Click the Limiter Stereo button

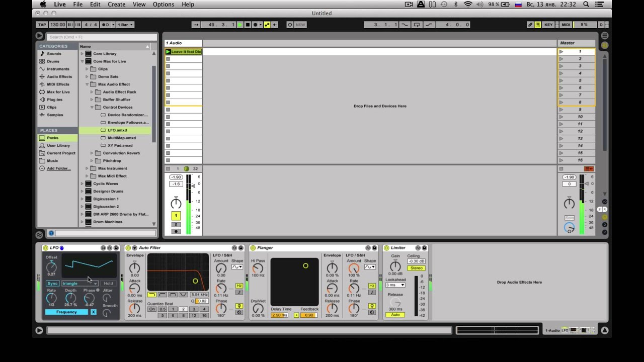click(x=417, y=268)
